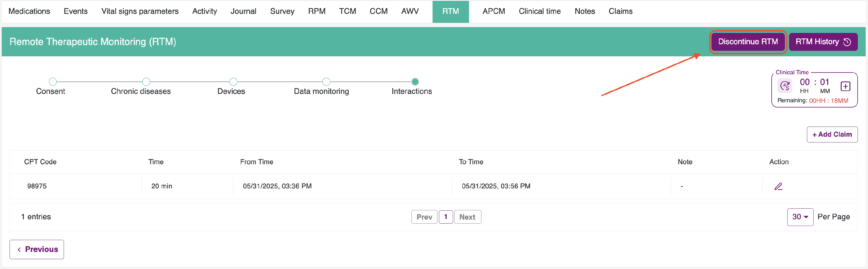
Task: Open the Notes tab
Action: tap(585, 11)
